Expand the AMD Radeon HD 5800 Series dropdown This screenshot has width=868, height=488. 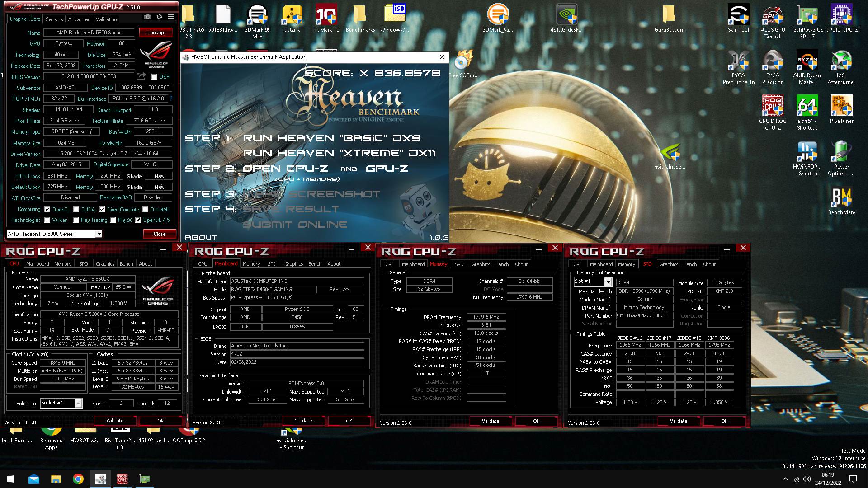coord(99,234)
